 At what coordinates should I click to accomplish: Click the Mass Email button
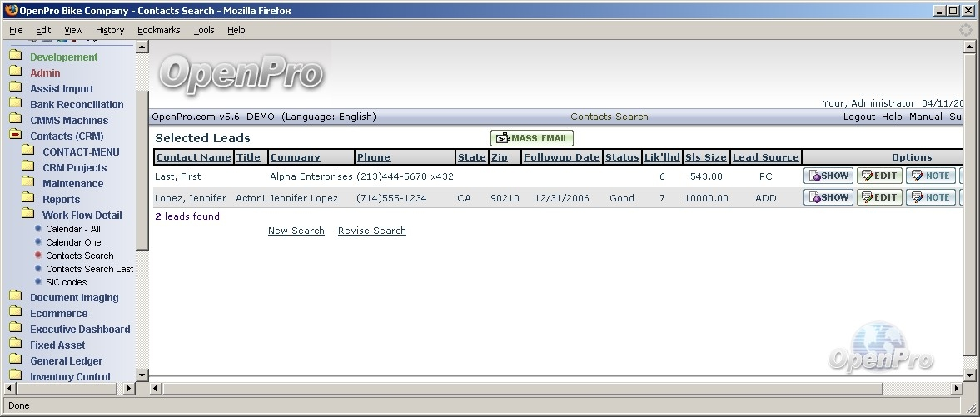click(532, 138)
